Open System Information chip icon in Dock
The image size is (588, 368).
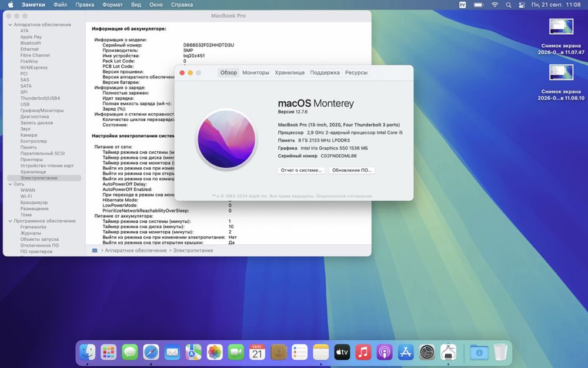point(448,352)
